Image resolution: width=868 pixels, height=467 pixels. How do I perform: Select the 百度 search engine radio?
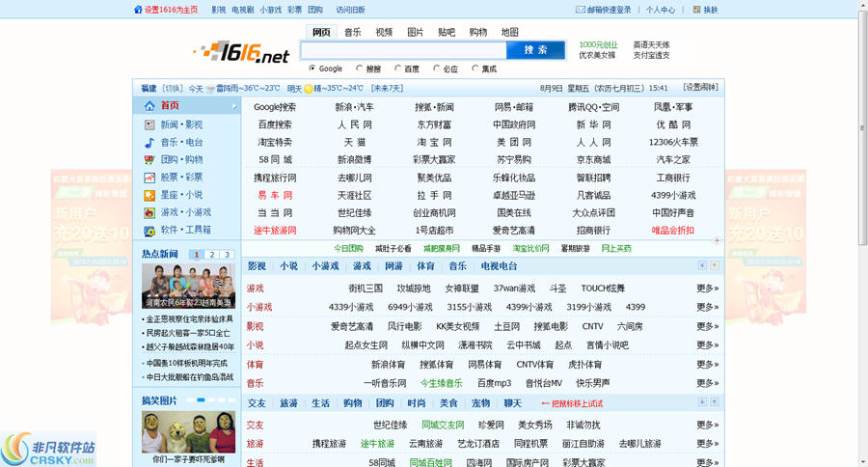[x=397, y=69]
